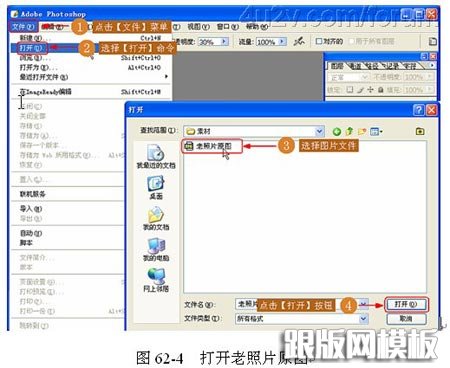450x368 pixels.
Task: Click the 打开 button in dialog
Action: pyautogui.click(x=406, y=304)
